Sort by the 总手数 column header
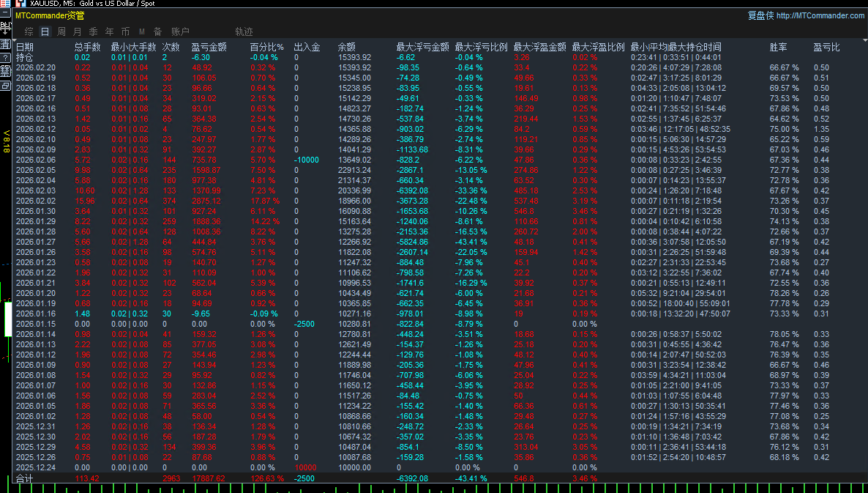Screen dimensions: 868x493 point(88,47)
